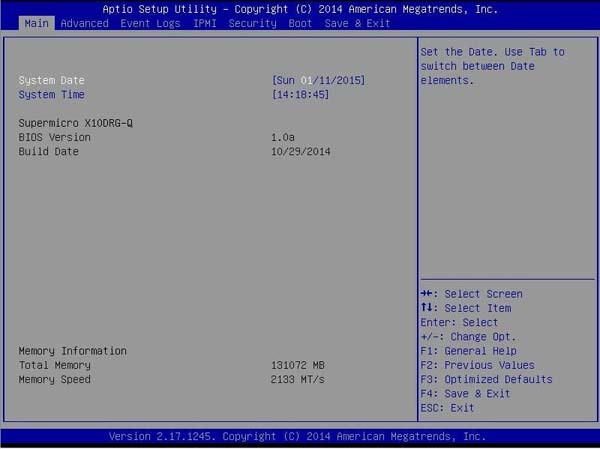600x449 pixels.
Task: Click the BIOS Version label
Action: point(55,137)
